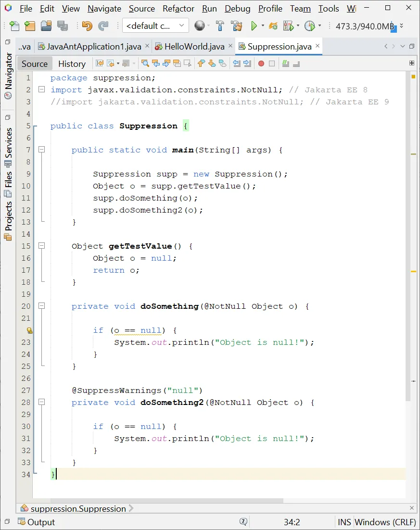Open the File menu
The height and width of the screenshot is (530, 420).
click(x=26, y=9)
